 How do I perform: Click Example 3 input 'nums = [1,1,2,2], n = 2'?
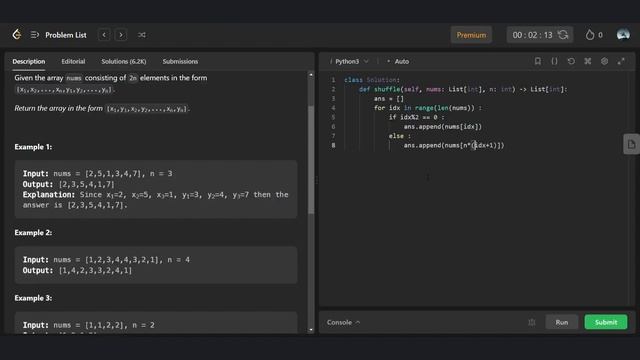(104, 325)
